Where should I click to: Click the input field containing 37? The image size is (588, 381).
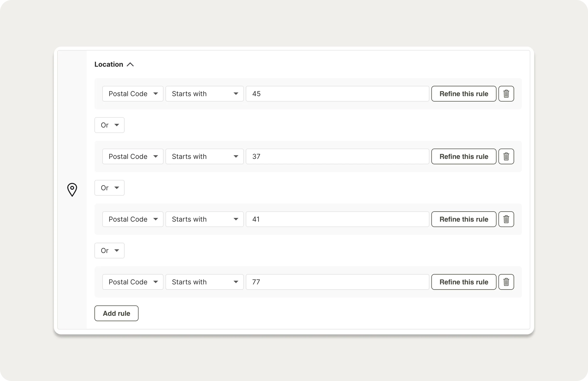tap(337, 157)
